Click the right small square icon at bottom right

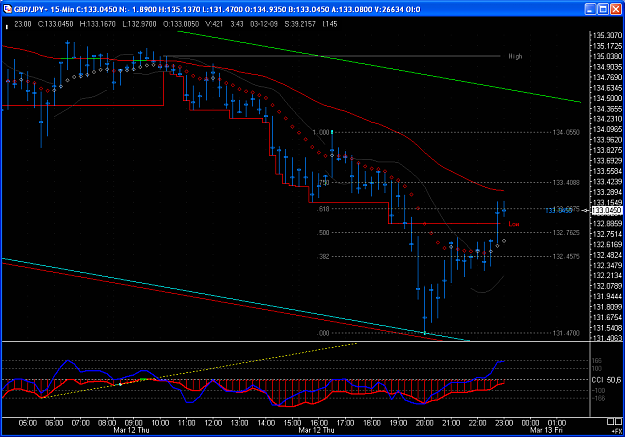click(x=619, y=422)
